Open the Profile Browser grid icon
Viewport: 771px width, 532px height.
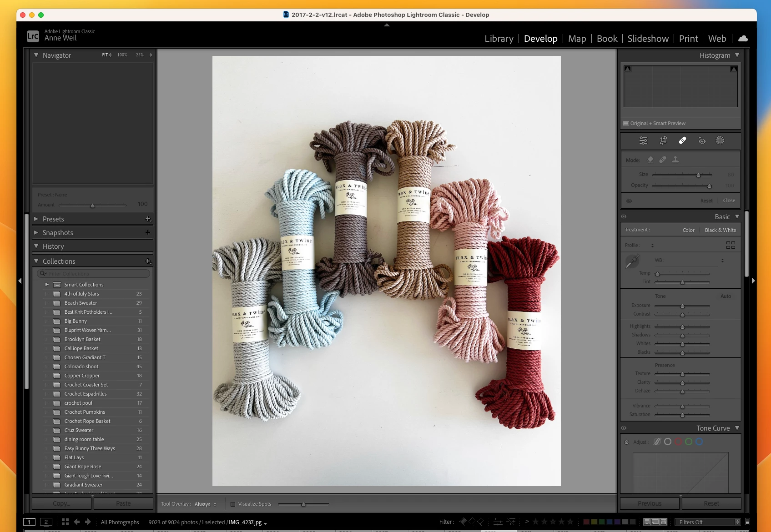coord(731,245)
